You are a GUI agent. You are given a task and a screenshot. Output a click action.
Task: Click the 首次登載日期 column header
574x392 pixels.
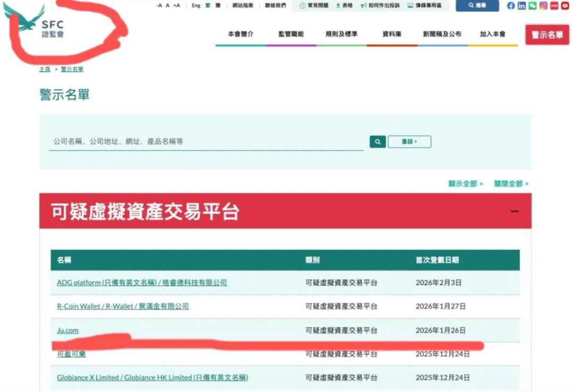coord(437,260)
